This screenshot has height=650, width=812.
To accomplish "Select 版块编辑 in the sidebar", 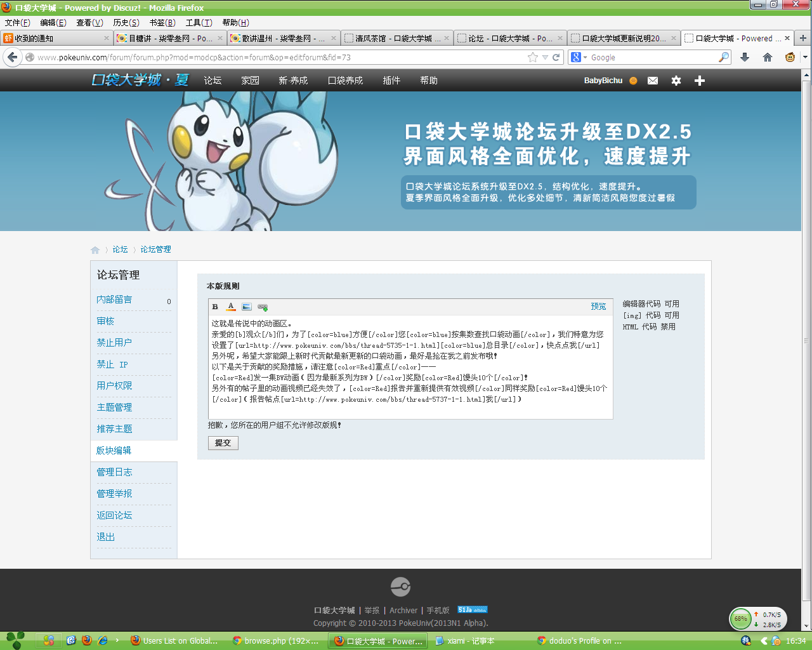I will coord(114,451).
